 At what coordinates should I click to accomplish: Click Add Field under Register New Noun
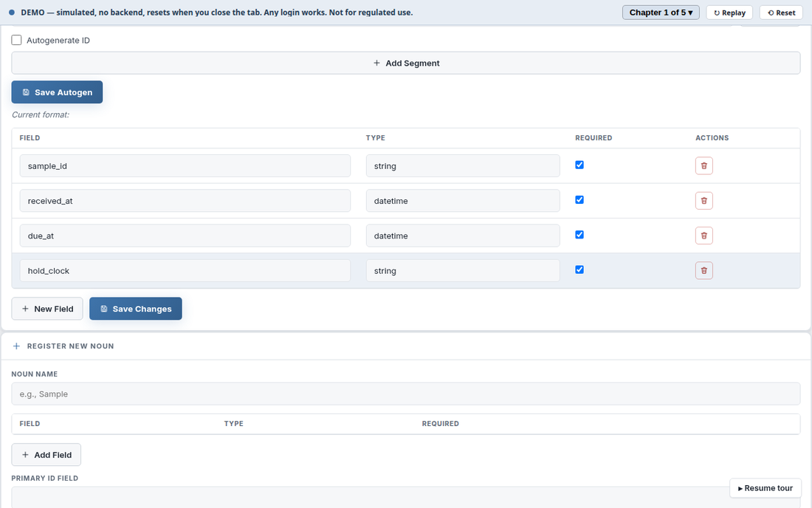pyautogui.click(x=46, y=455)
